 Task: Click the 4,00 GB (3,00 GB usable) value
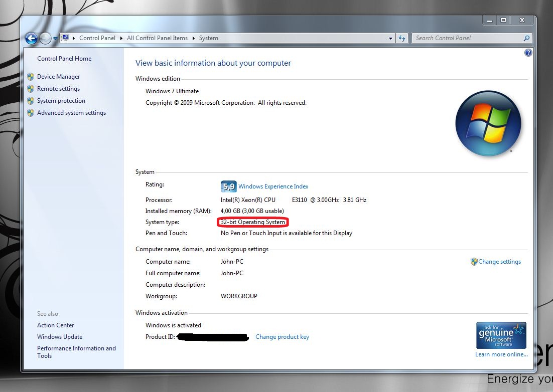coord(252,211)
